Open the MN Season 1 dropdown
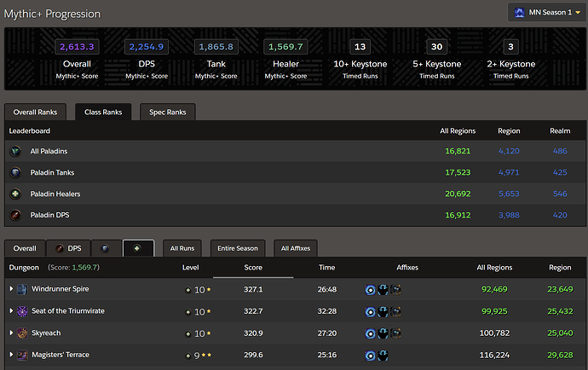 pos(545,13)
